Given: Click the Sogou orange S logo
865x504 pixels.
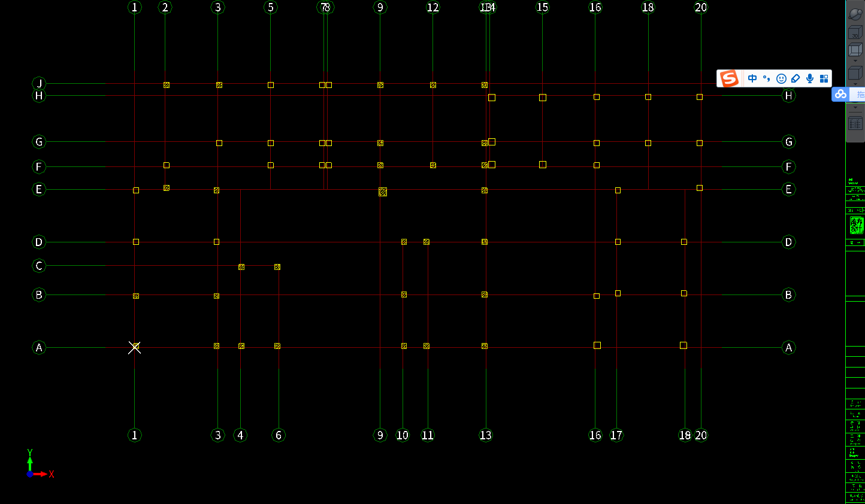Looking at the screenshot, I should (729, 78).
